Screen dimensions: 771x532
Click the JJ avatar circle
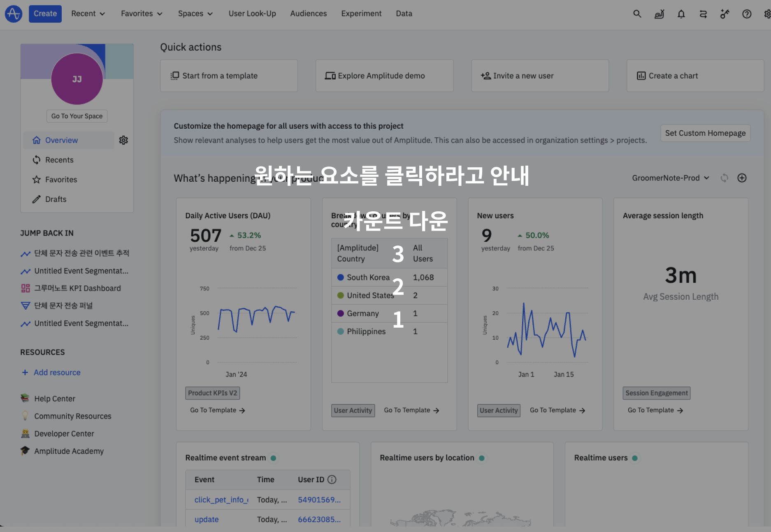click(77, 79)
